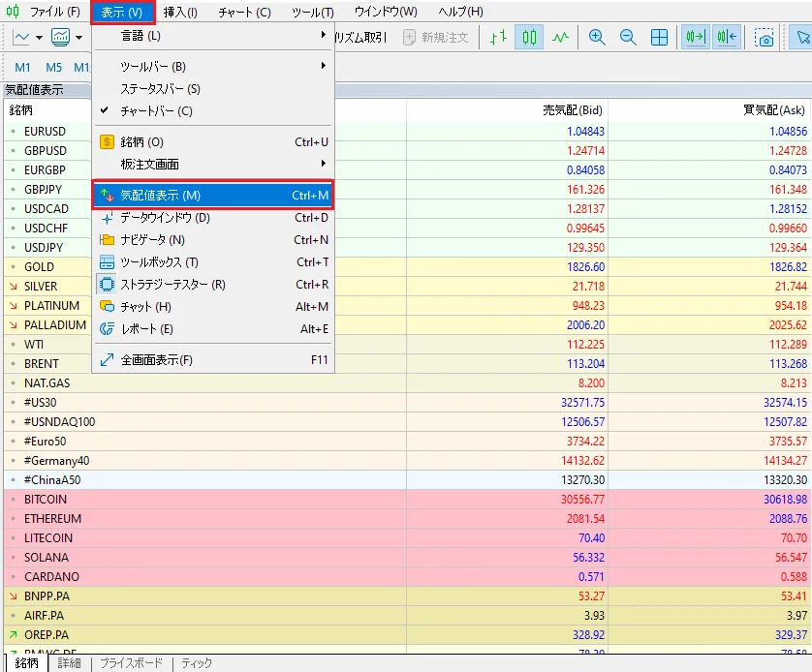Select the BITCOIN symbol row
This screenshot has width=812, height=672.
(408, 500)
